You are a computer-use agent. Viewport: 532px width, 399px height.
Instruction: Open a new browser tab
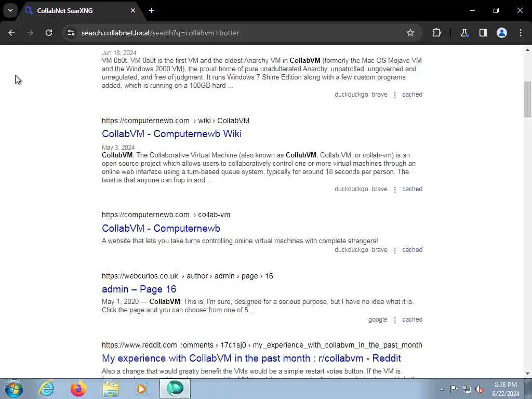tap(152, 10)
